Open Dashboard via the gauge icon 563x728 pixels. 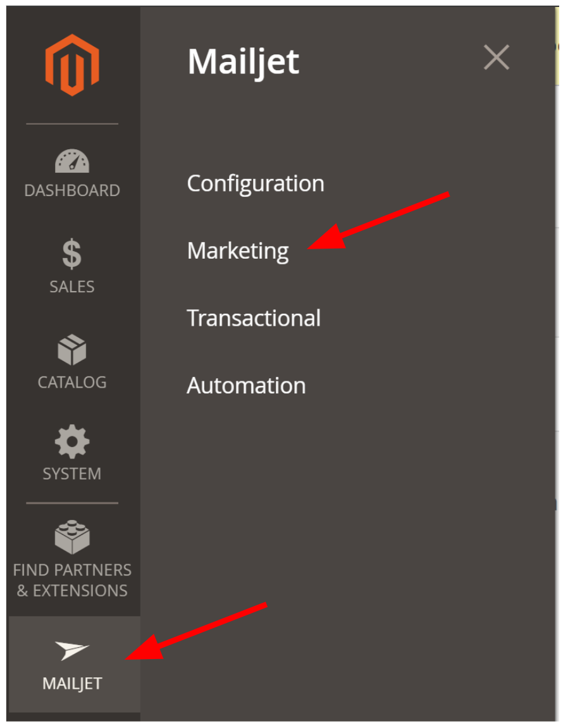coord(72,161)
